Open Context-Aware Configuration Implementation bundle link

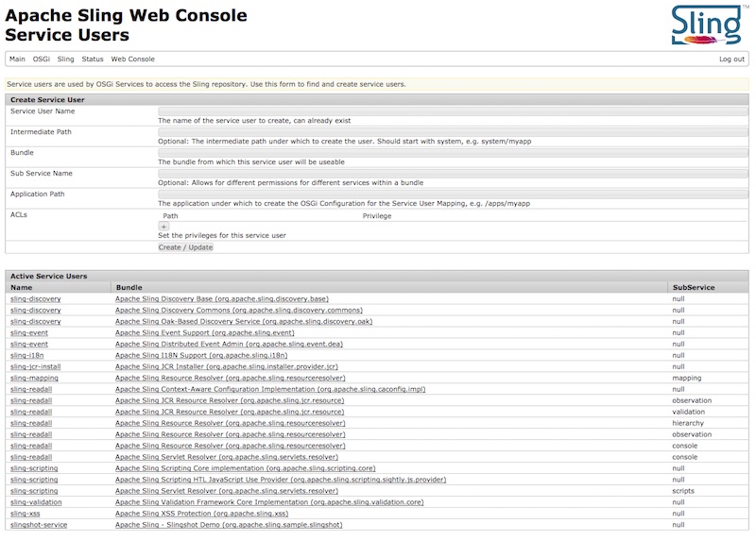270,389
